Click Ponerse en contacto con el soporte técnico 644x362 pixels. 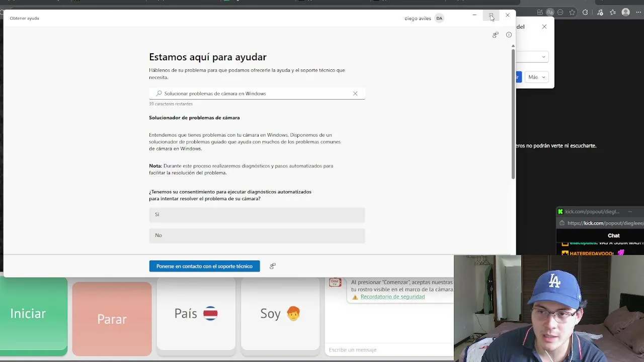[x=204, y=266]
